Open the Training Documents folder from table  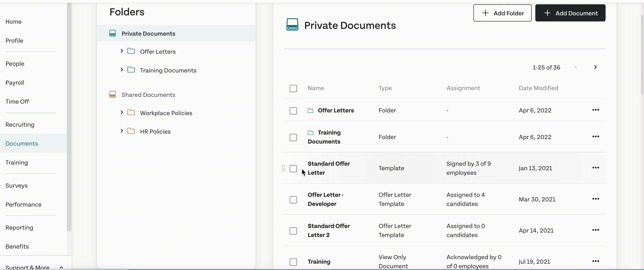[324, 137]
